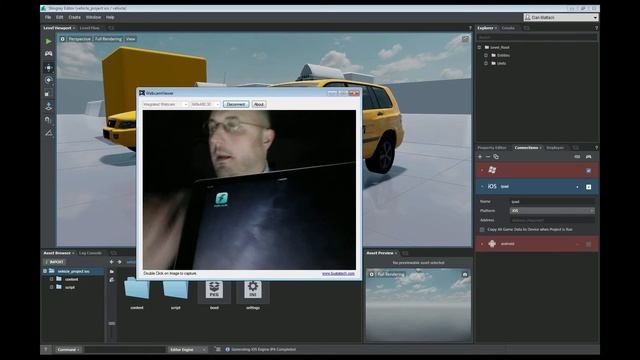The width and height of the screenshot is (640, 360).
Task: Select the Place tool in viewport toolbar
Action: [x=49, y=107]
